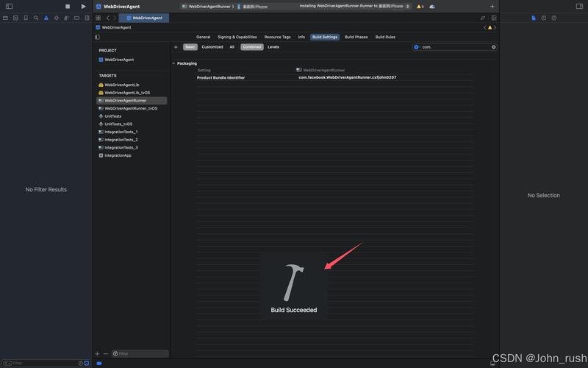The width and height of the screenshot is (588, 368).
Task: Filter settings to Customized
Action: point(212,47)
